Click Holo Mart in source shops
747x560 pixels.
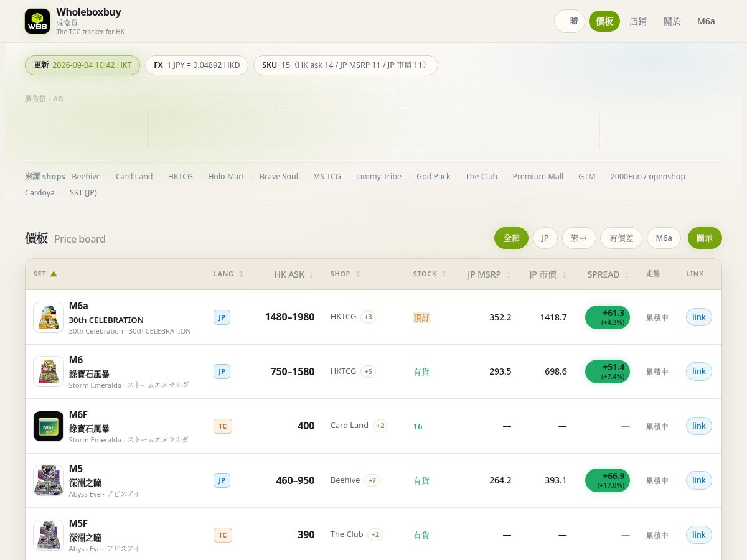point(226,177)
